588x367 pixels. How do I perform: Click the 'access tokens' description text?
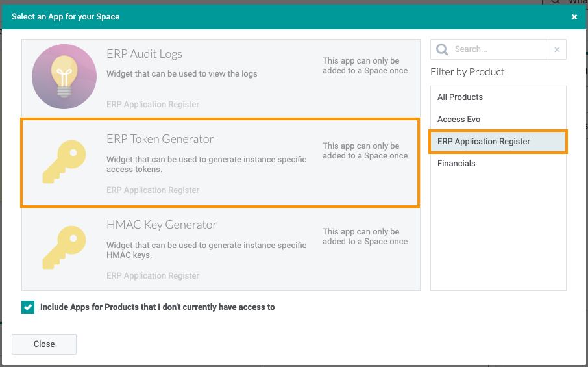(206, 164)
